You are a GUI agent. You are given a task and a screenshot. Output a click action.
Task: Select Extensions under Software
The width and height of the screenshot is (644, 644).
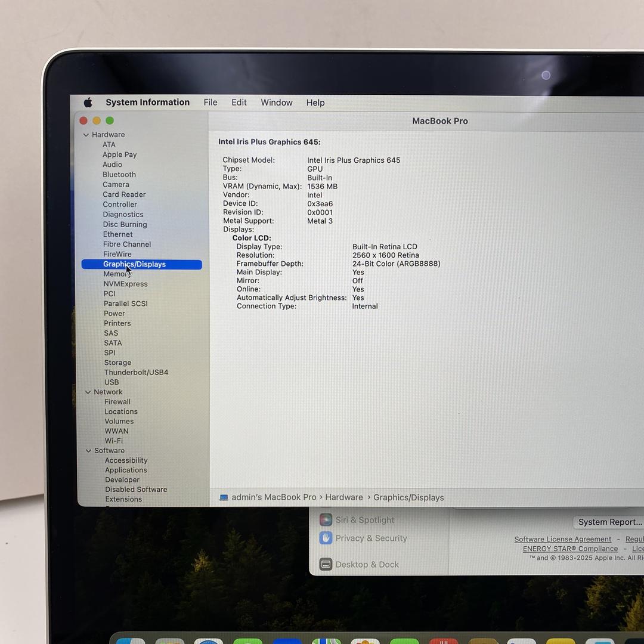pos(123,500)
